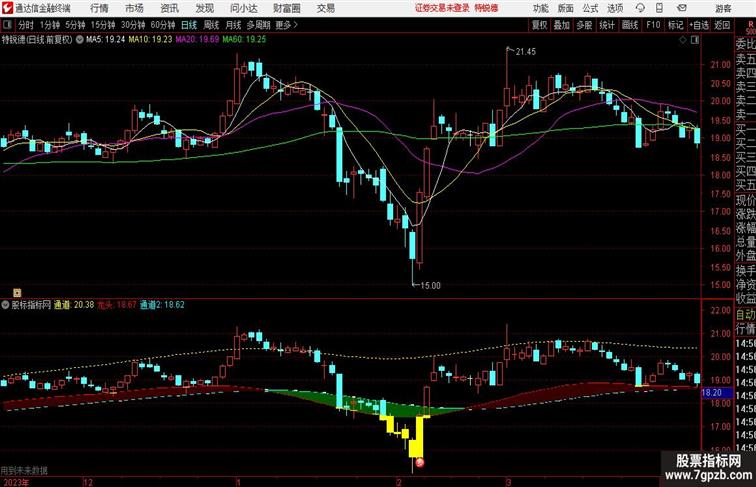Open the 问小达 menu

click(x=244, y=8)
